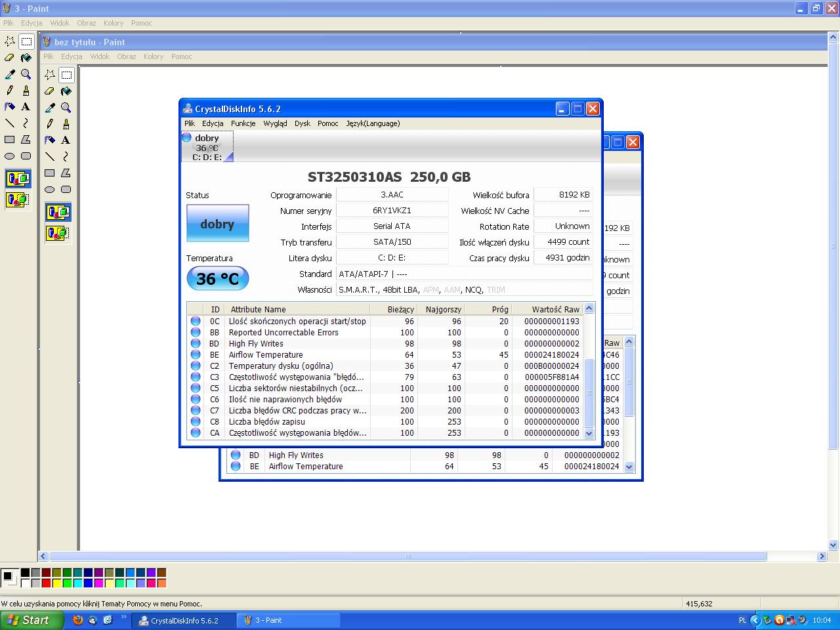Select the Line tool in 3 - Paint toolbox

click(x=10, y=123)
